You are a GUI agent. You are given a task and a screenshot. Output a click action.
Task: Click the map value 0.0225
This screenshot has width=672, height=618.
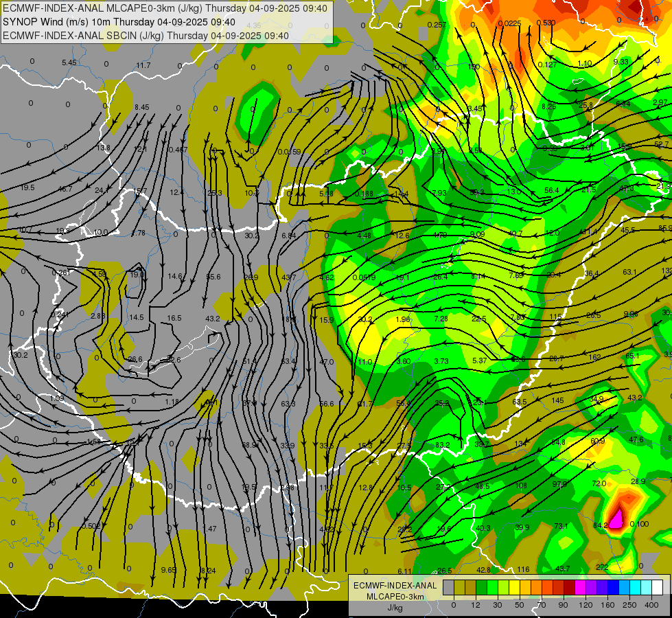tap(509, 23)
